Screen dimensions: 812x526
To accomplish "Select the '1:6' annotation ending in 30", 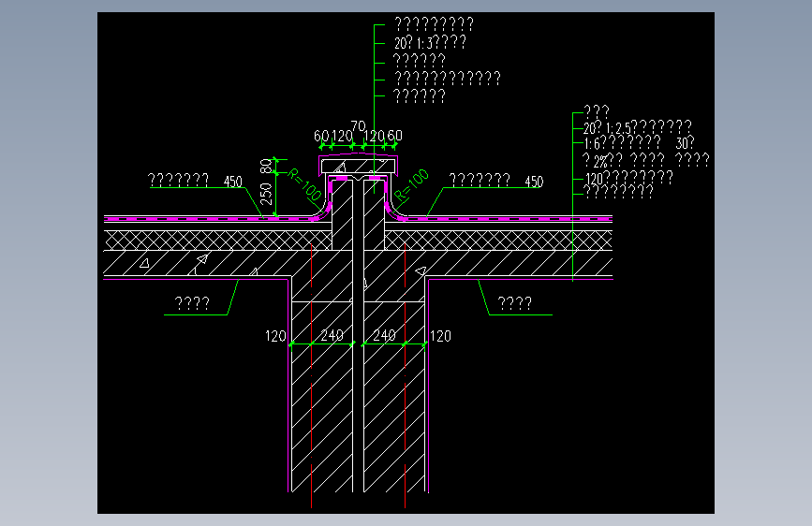I will tap(639, 143).
